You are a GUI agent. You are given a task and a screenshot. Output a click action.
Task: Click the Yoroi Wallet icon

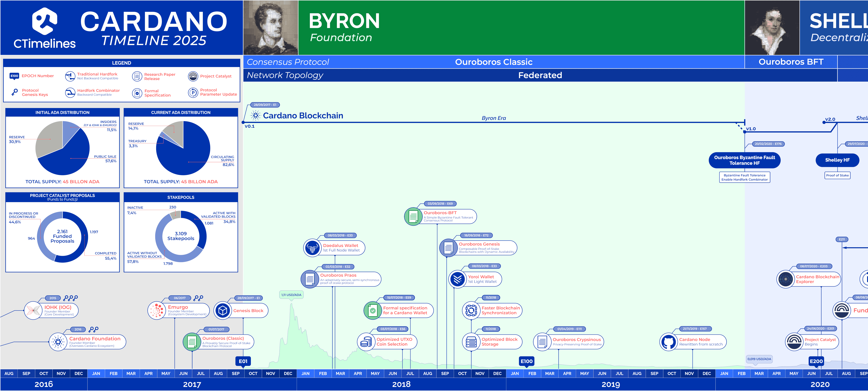457,279
